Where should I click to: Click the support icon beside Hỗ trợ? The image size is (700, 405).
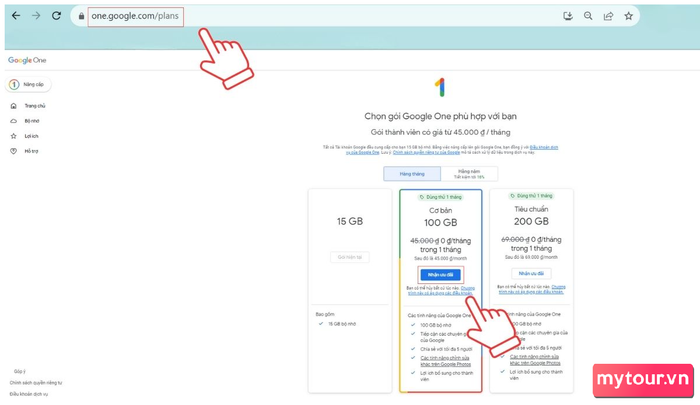pos(13,151)
